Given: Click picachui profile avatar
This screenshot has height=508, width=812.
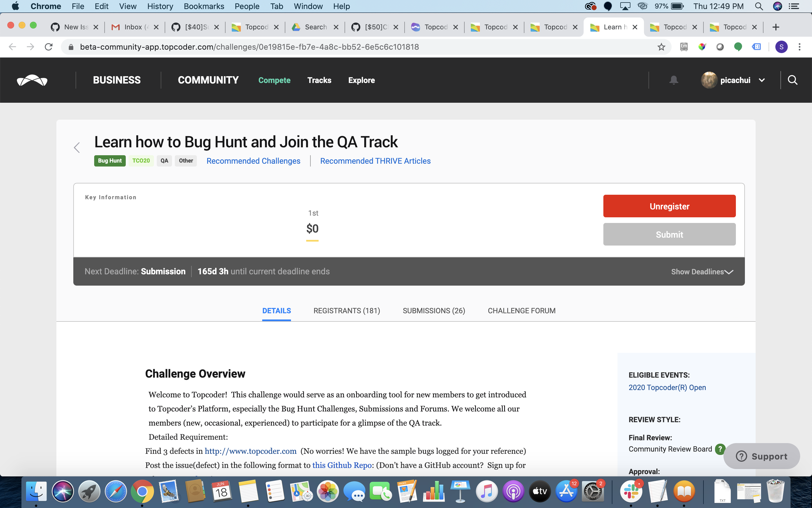Looking at the screenshot, I should [x=709, y=80].
